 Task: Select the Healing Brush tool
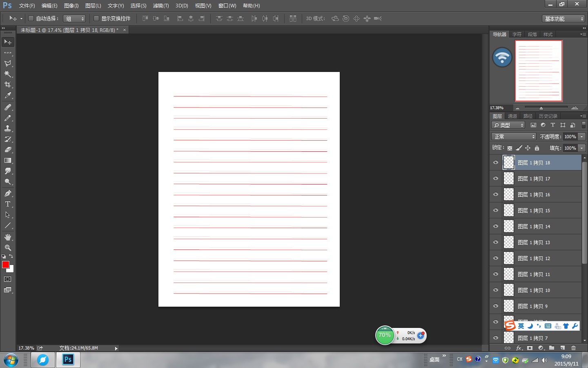[8, 107]
